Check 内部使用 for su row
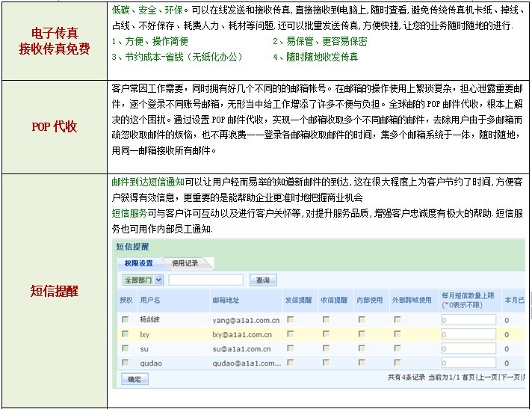The height and width of the screenshot is (409, 532). [x=362, y=348]
